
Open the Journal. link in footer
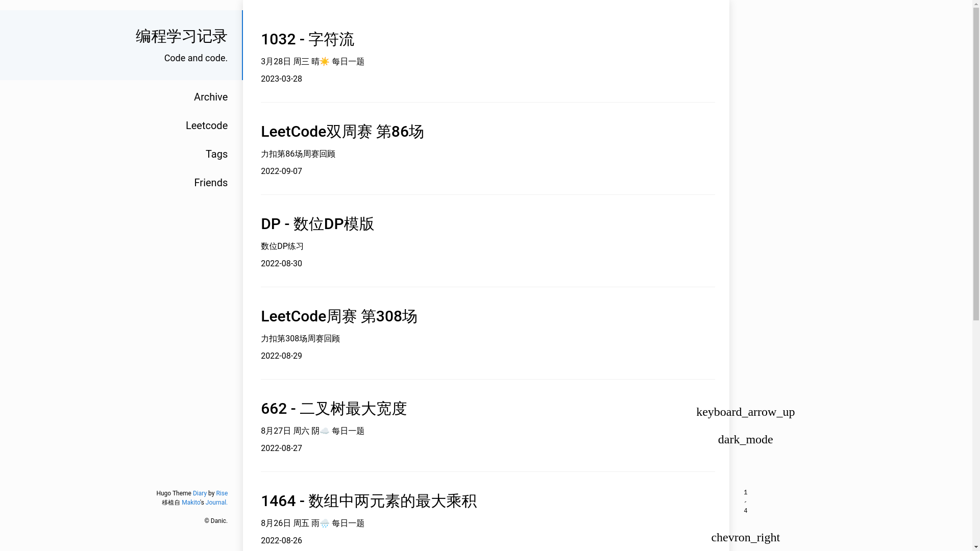216,503
